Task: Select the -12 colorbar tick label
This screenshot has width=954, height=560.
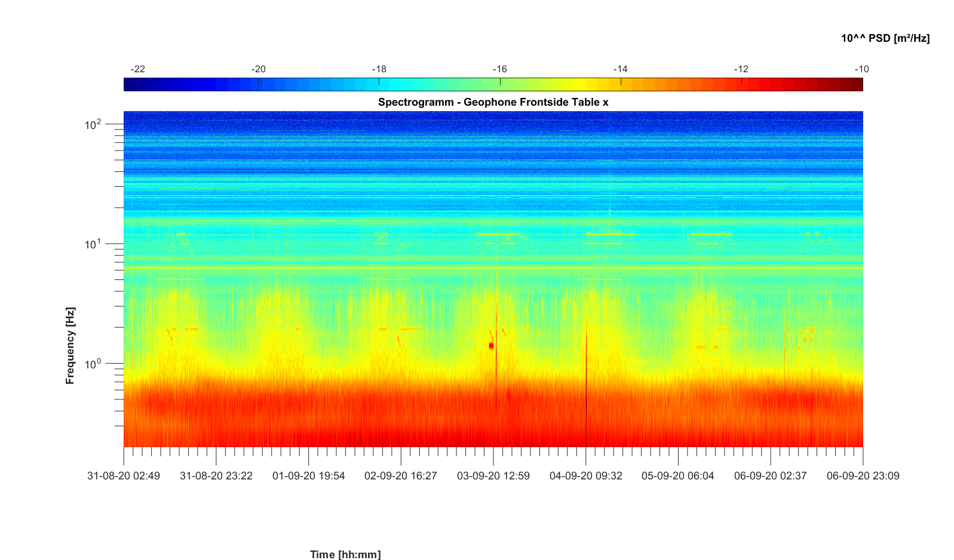Action: pos(741,69)
